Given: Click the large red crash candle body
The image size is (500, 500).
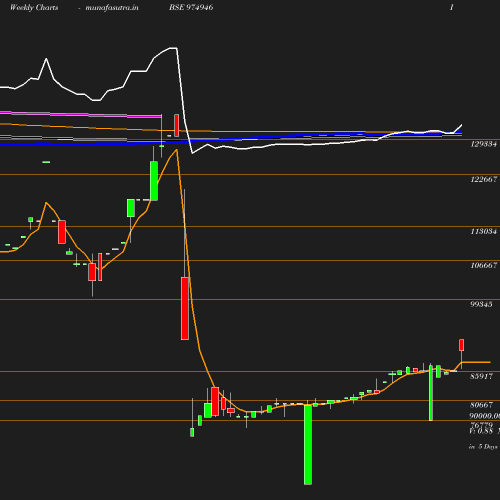Looking at the screenshot, I should tap(185, 308).
